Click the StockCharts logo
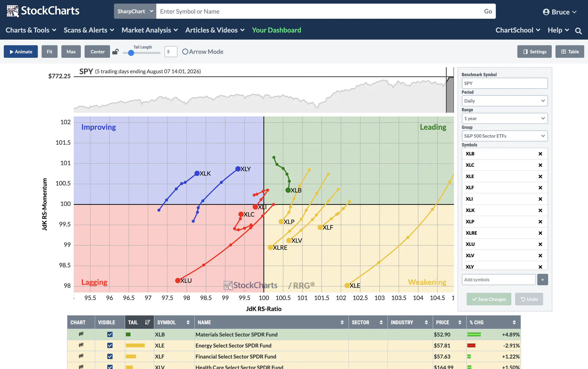This screenshot has height=369, width=588. click(43, 11)
